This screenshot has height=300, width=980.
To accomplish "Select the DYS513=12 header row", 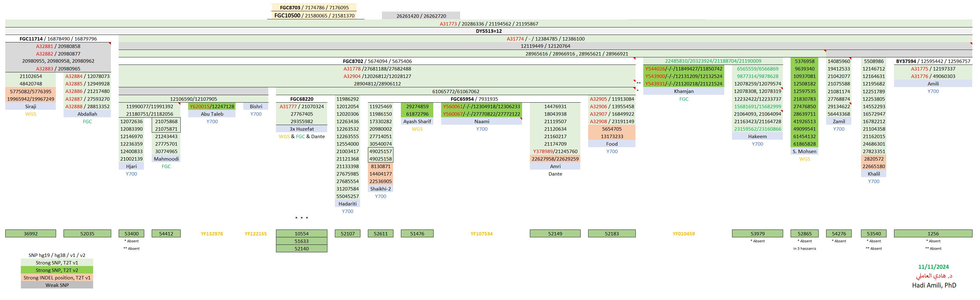I will pyautogui.click(x=488, y=31).
